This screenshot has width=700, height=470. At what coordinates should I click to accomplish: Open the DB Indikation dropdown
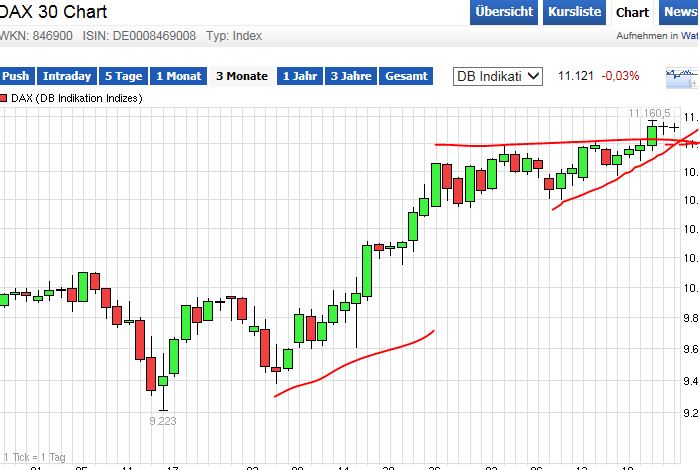point(498,76)
